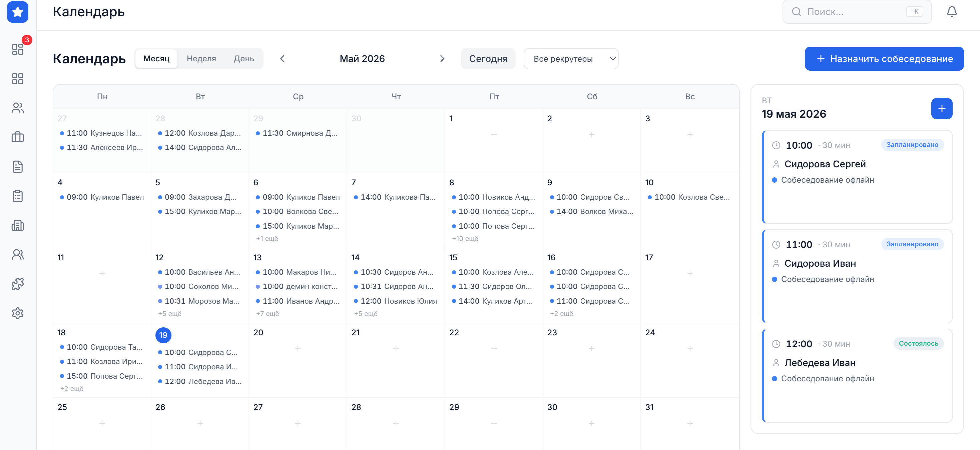Open the briefcase vacancies icon
The width and height of the screenshot is (980, 450).
coord(17,137)
